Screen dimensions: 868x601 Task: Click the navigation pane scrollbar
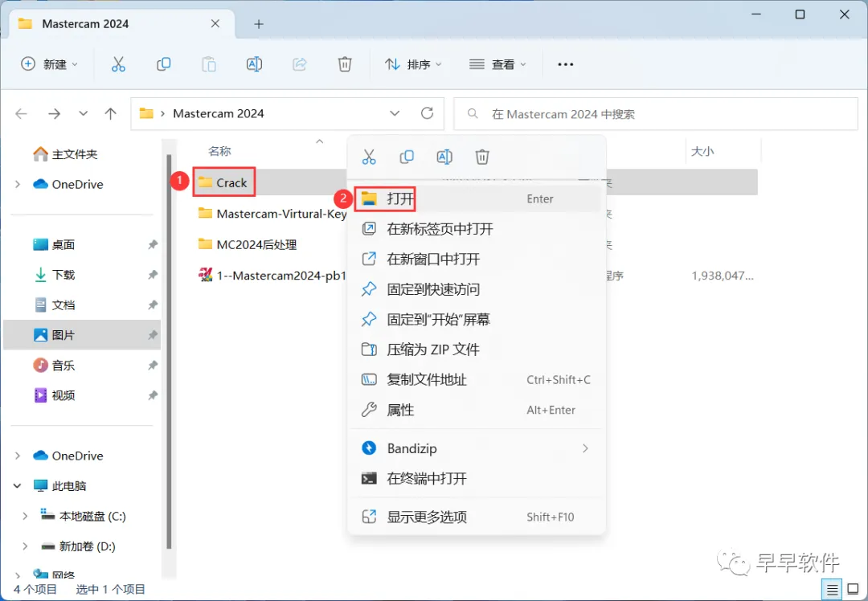pyautogui.click(x=169, y=352)
